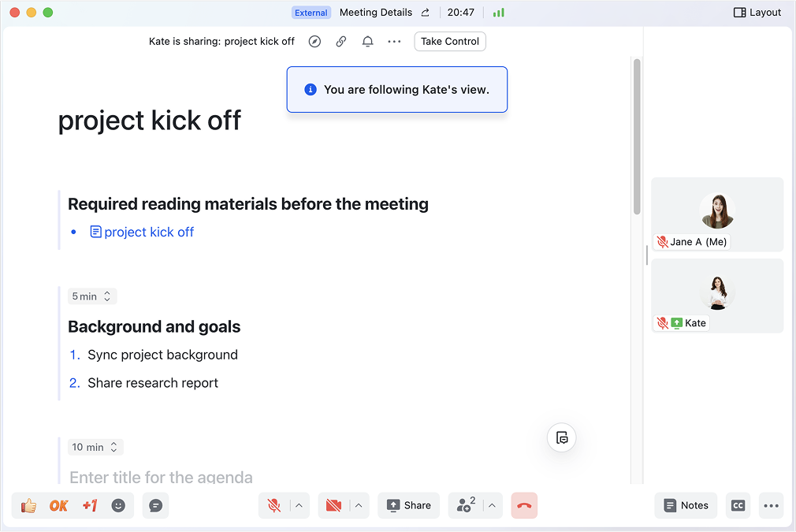796x532 pixels.
Task: Unmute the microphone
Action: 274,506
